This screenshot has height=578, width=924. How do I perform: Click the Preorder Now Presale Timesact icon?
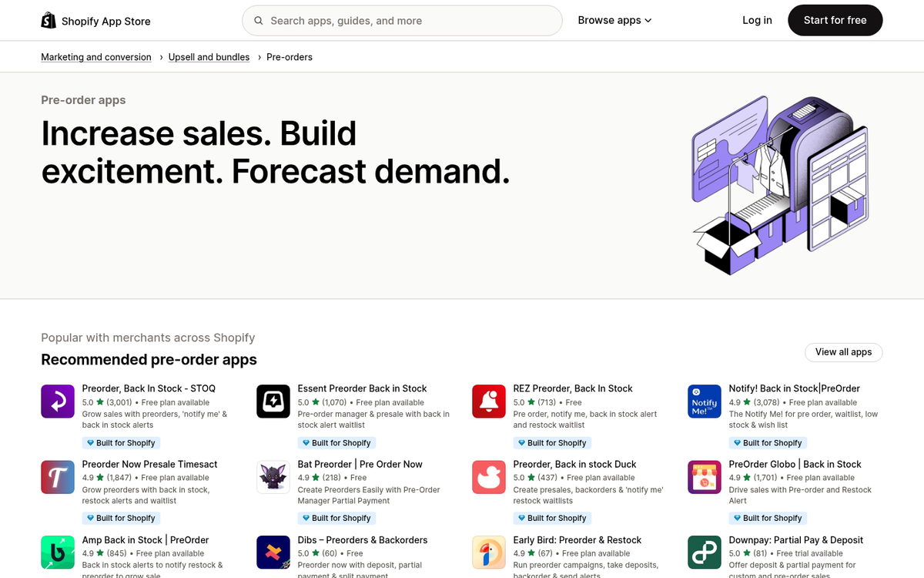click(58, 476)
